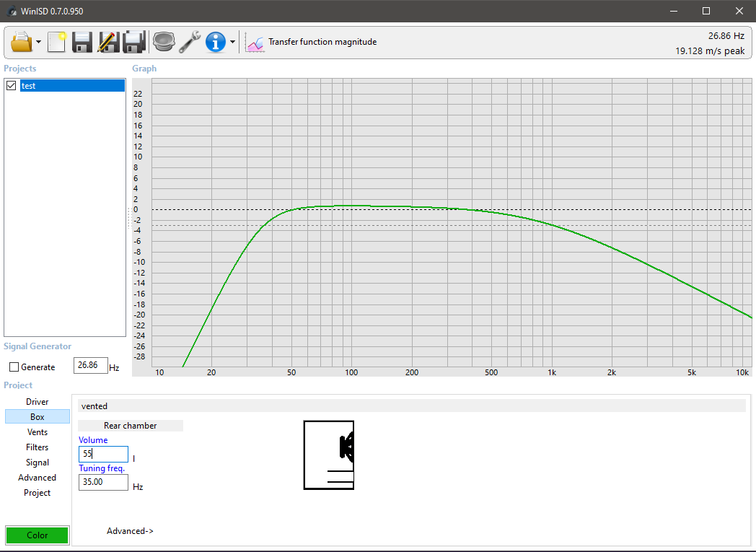Screen dimensions: 756x552
Task: Click the green Color button
Action: click(x=37, y=535)
